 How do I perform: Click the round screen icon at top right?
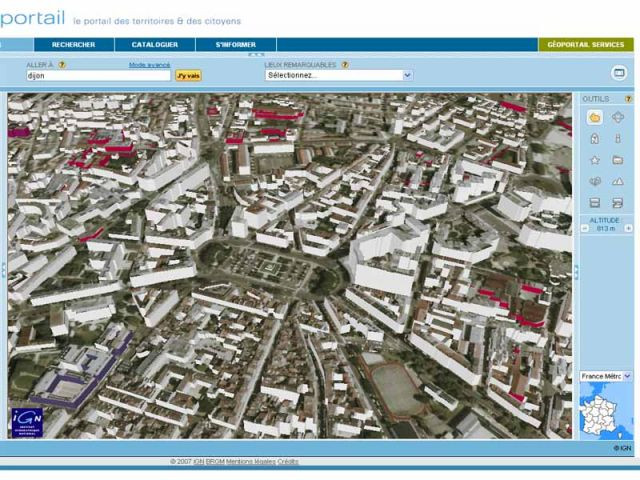[619, 73]
